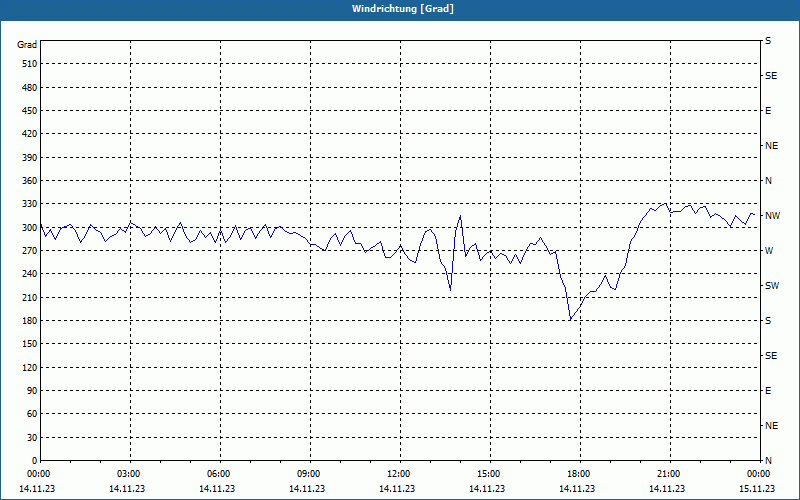Image resolution: width=800 pixels, height=500 pixels.
Task: Select the S compass label on the 180 gridline
Action: pyautogui.click(x=768, y=321)
